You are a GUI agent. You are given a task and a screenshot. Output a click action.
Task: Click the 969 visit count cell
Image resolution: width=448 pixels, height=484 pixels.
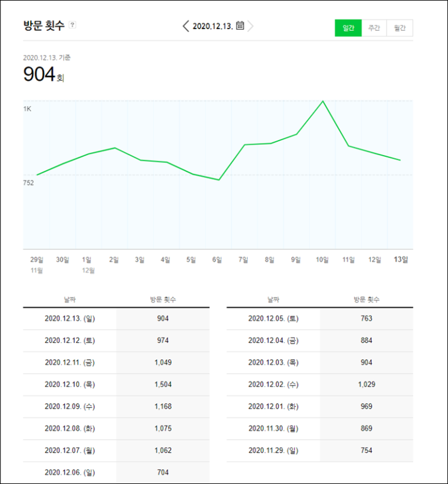coord(366,407)
